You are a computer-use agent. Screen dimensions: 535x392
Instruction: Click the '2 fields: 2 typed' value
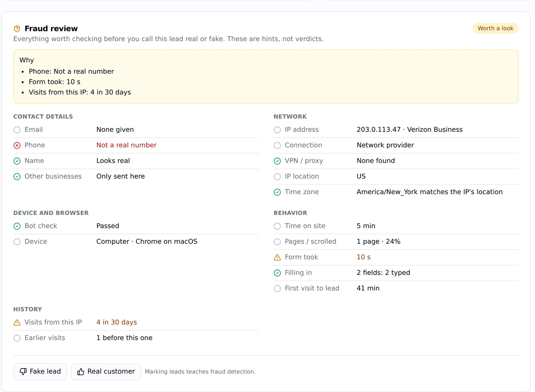click(383, 273)
